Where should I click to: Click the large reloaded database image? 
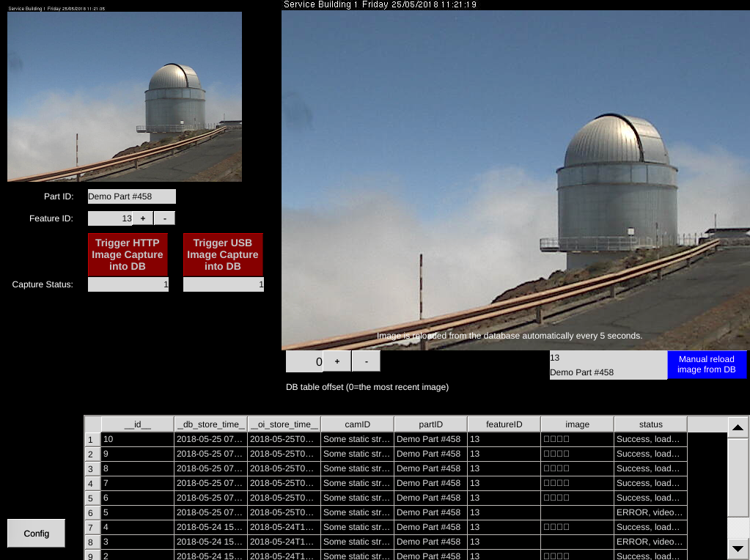(515, 180)
